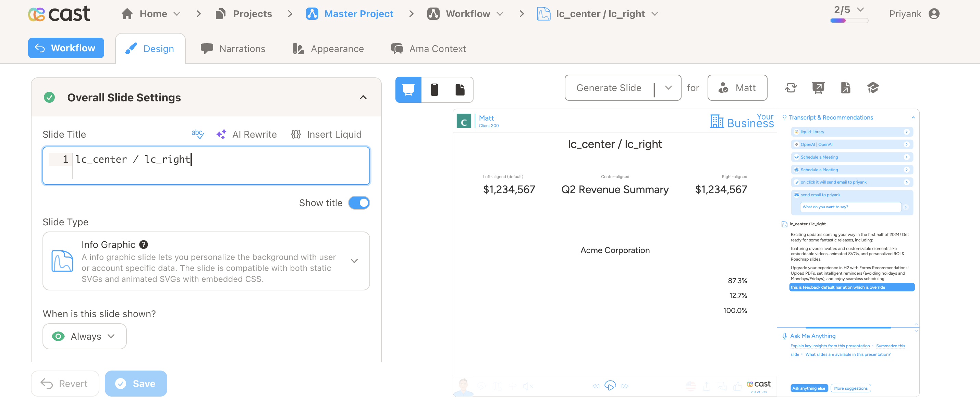This screenshot has height=400, width=980.
Task: Click the Slide Title text editor
Action: pyautogui.click(x=221, y=165)
